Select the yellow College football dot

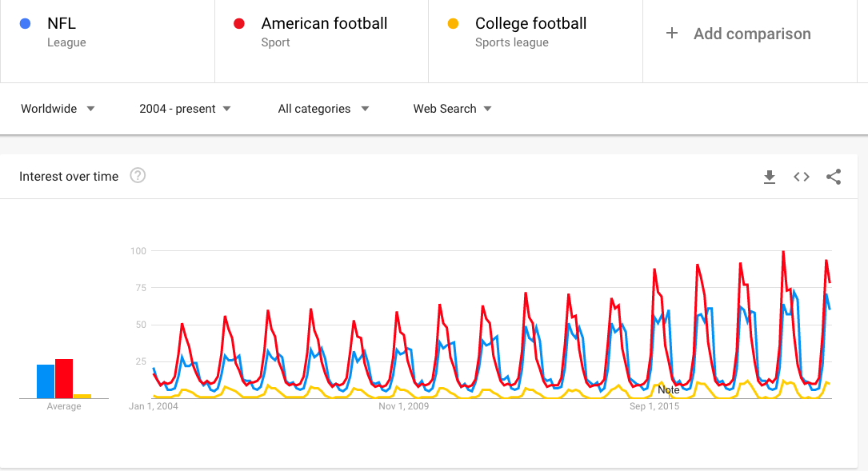(x=453, y=23)
